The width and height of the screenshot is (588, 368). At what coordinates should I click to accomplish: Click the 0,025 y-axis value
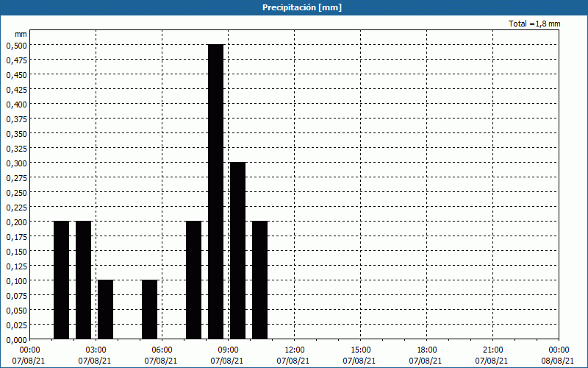tap(16, 325)
